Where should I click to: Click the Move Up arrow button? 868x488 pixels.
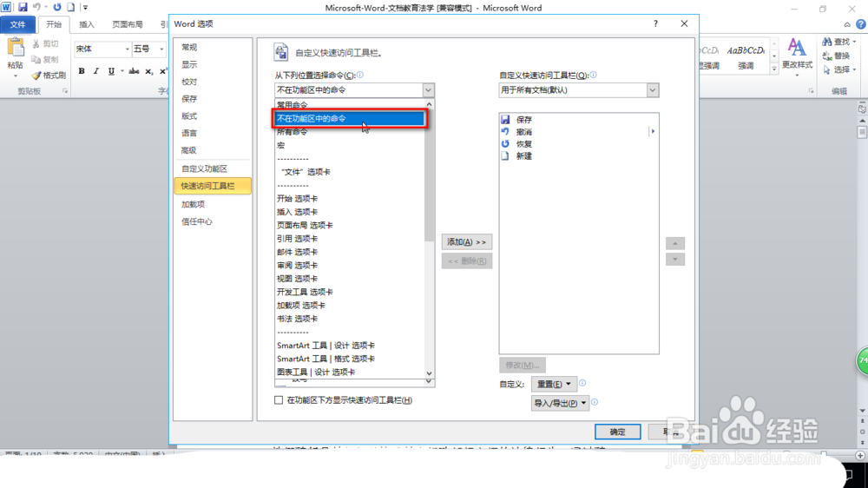[x=674, y=243]
